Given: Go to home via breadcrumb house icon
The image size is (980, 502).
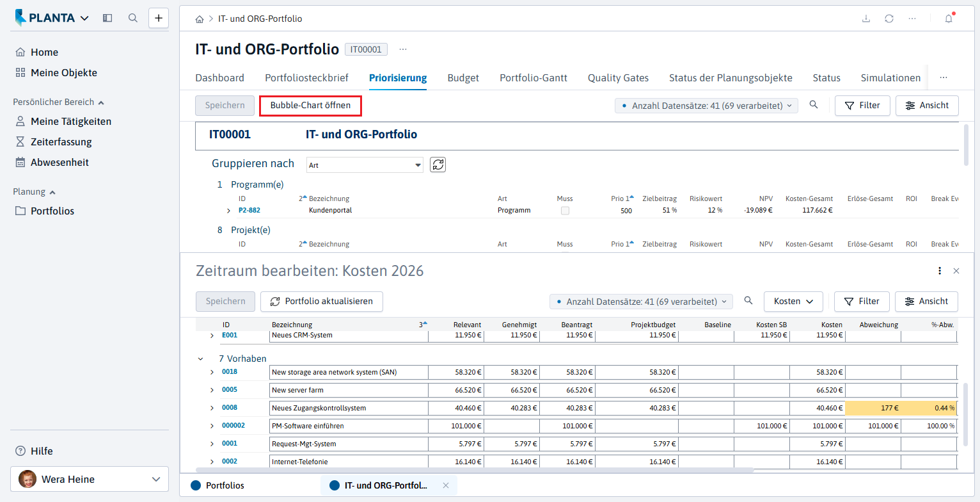Looking at the screenshot, I should 200,19.
